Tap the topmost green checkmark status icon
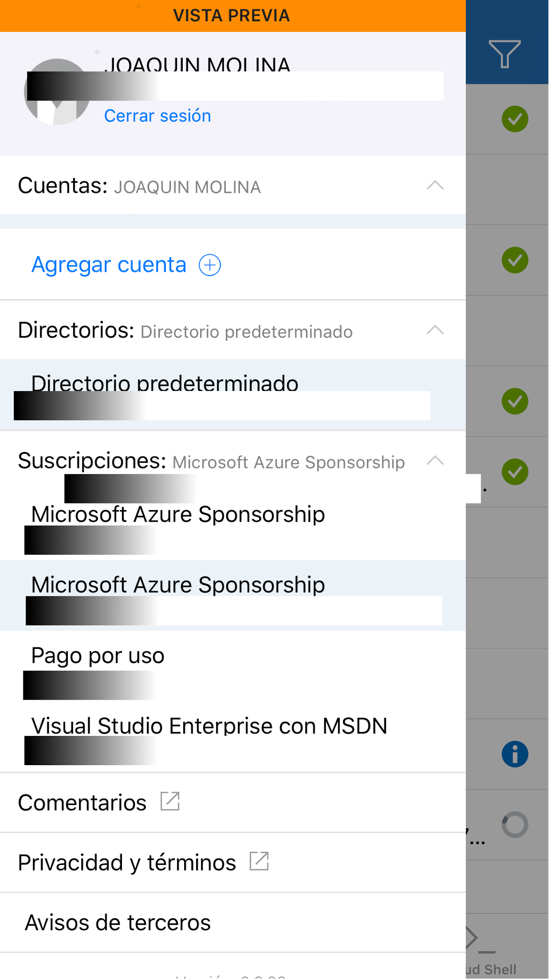 point(515,119)
